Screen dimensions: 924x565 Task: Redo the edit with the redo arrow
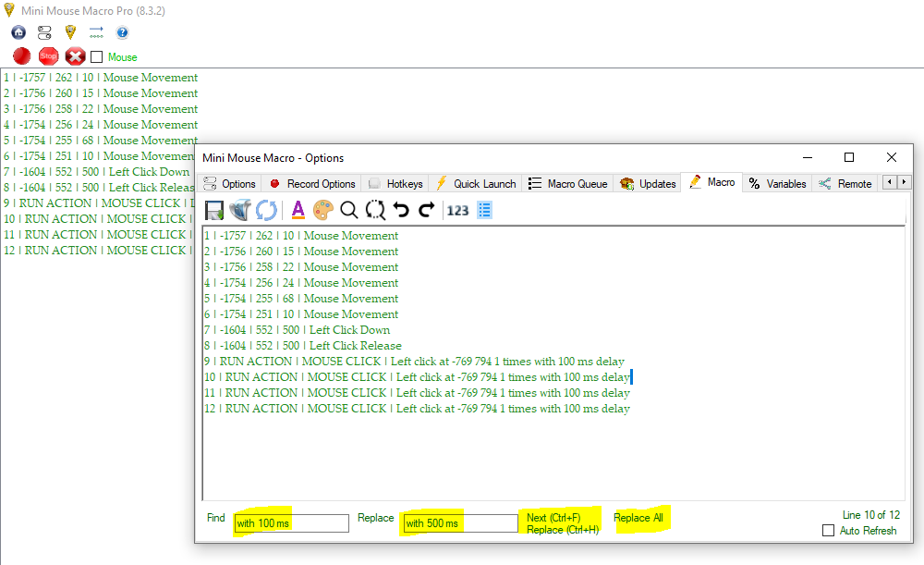427,210
